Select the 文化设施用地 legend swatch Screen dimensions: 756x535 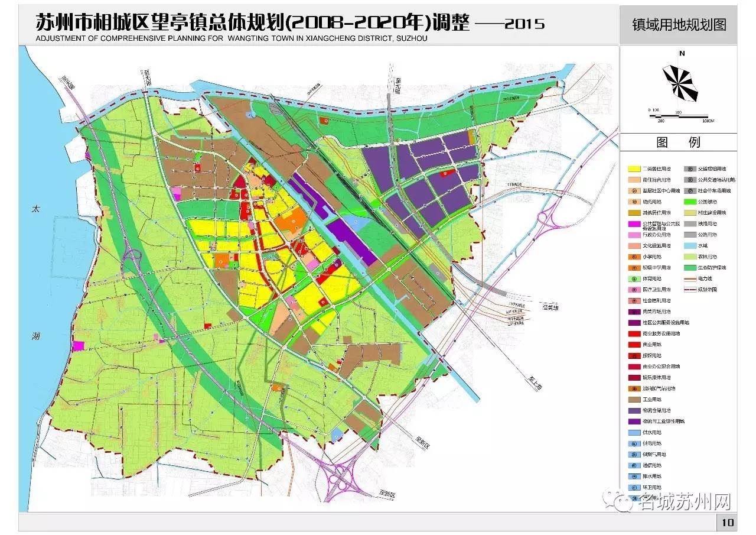pos(633,245)
